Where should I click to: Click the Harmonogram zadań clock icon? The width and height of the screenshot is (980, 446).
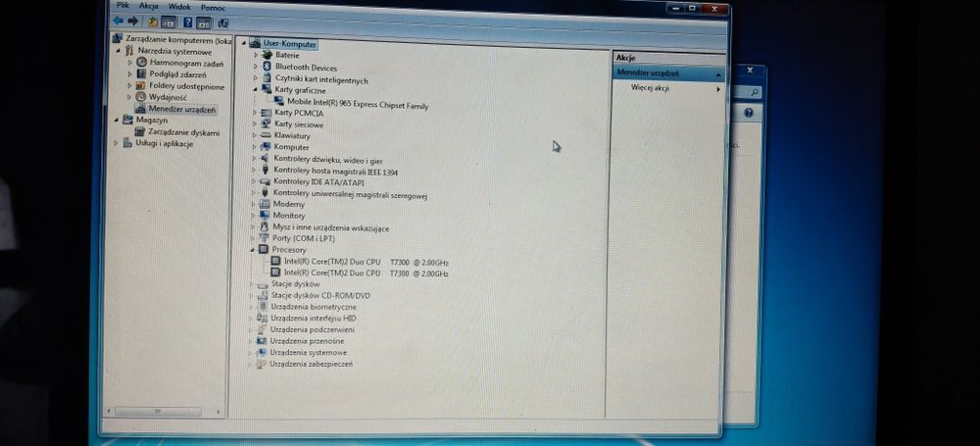(x=141, y=63)
